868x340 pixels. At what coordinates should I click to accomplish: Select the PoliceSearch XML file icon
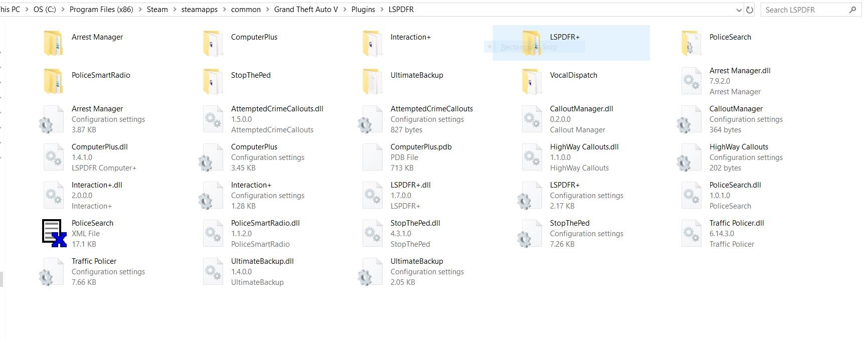pos(54,233)
